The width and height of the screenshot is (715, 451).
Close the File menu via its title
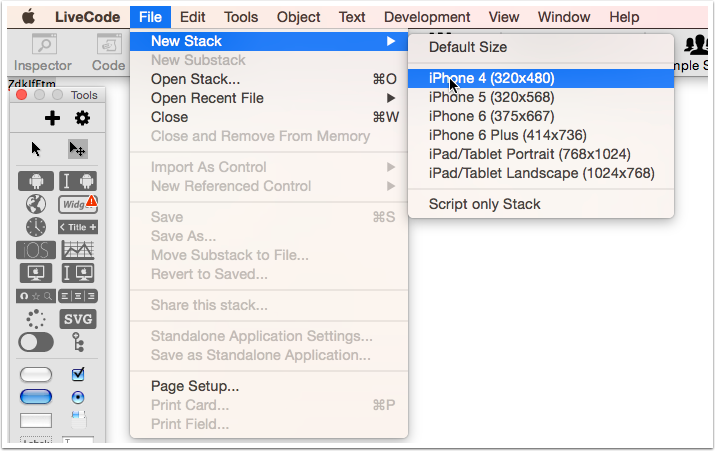tap(150, 17)
